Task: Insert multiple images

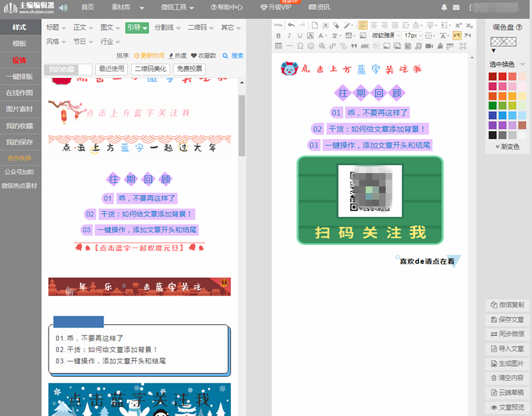Action: click(397, 46)
